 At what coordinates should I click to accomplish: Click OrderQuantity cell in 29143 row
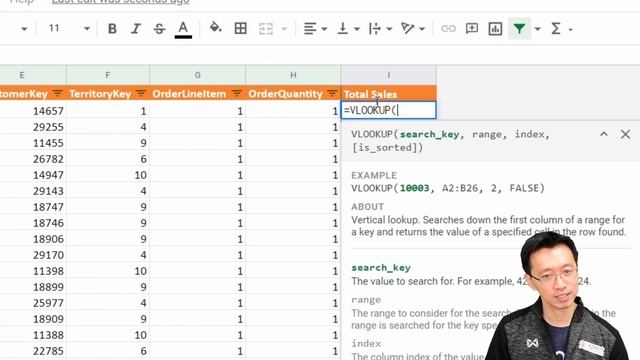[x=293, y=191]
